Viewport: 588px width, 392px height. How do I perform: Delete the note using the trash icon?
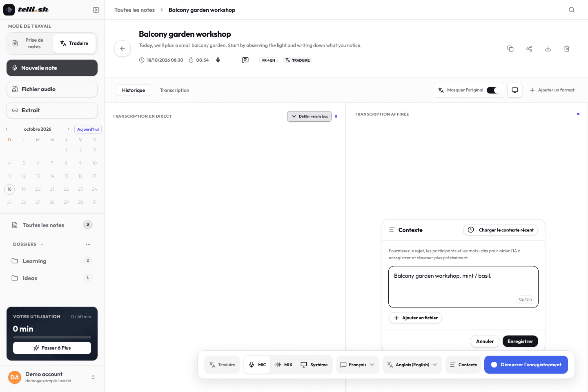tap(567, 49)
